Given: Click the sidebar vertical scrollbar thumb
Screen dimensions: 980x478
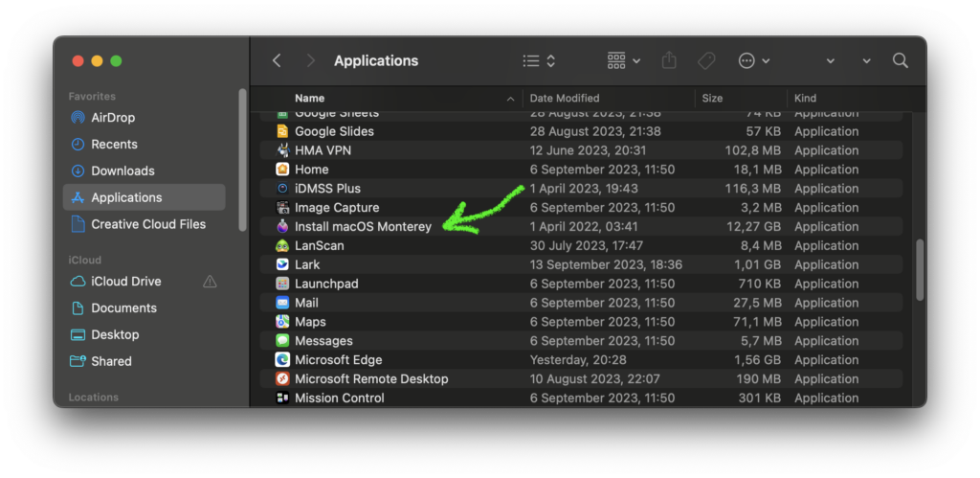Looking at the screenshot, I should tap(242, 160).
